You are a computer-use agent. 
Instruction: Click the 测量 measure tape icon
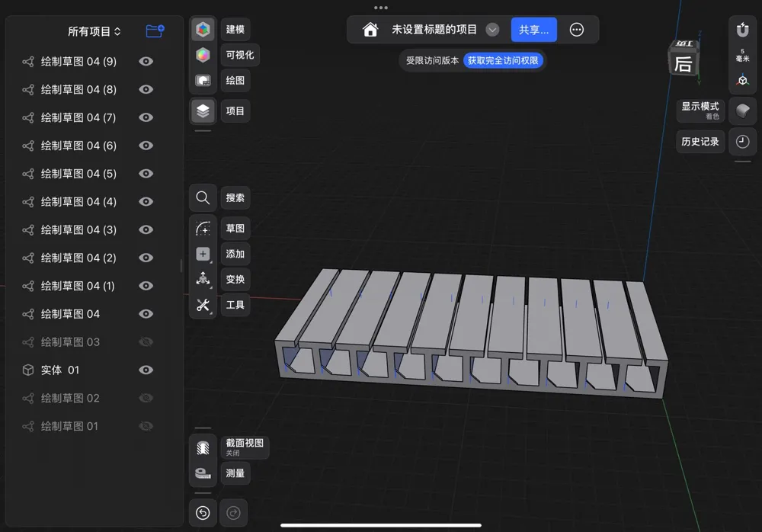tap(203, 473)
